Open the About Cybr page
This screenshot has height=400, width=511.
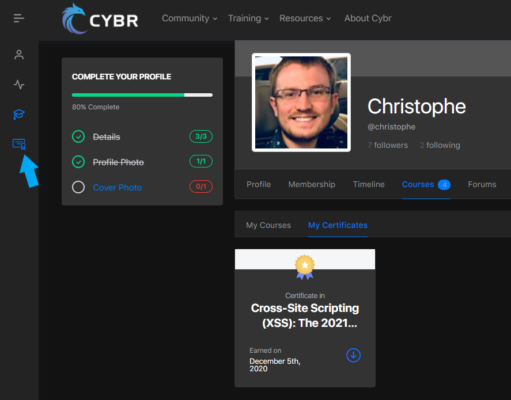coord(368,18)
